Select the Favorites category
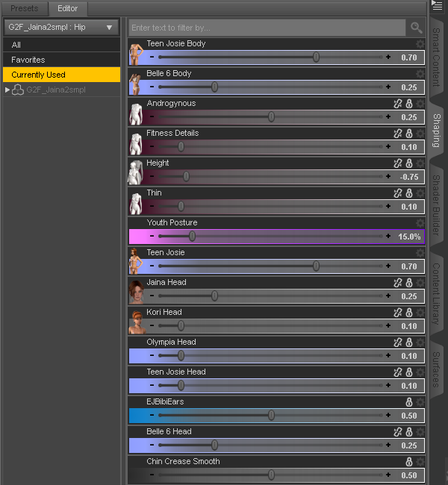Viewport: 448px width, 485px height. pyautogui.click(x=62, y=60)
